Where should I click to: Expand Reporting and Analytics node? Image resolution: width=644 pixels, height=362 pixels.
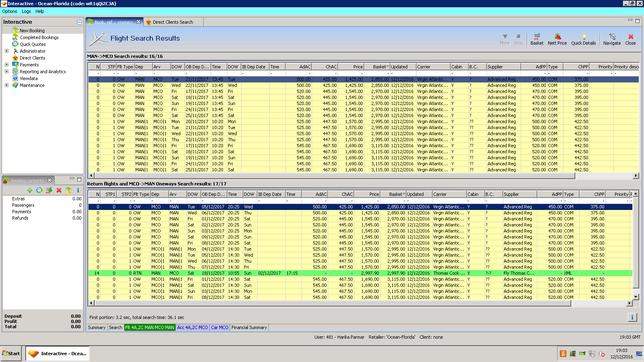pos(6,72)
